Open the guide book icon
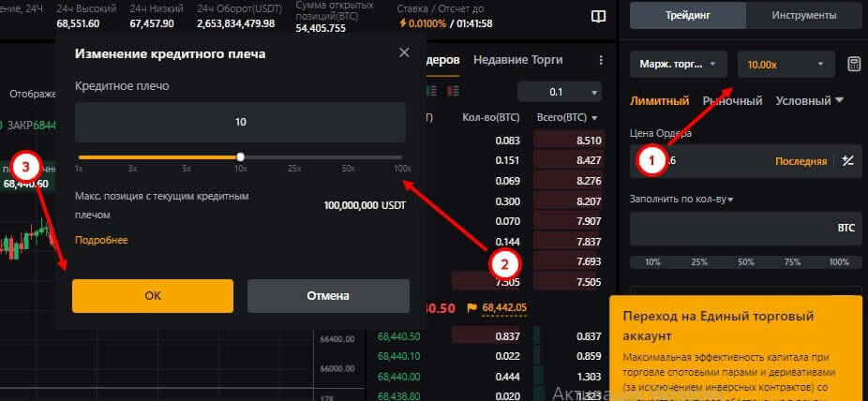868x401 pixels. [598, 16]
